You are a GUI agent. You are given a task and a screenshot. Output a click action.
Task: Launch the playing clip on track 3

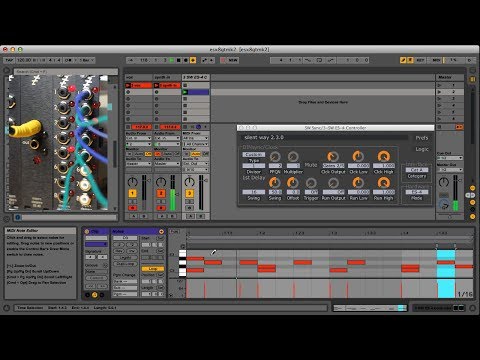pos(185,92)
